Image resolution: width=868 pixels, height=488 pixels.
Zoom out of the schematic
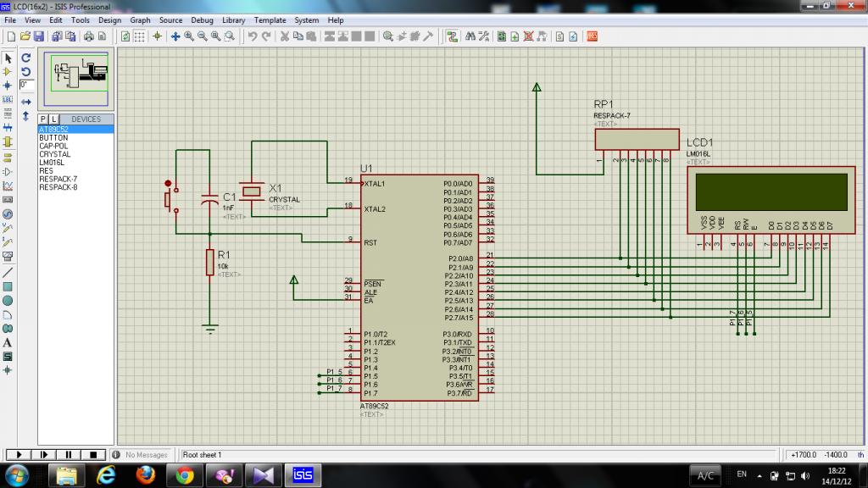click(x=202, y=36)
